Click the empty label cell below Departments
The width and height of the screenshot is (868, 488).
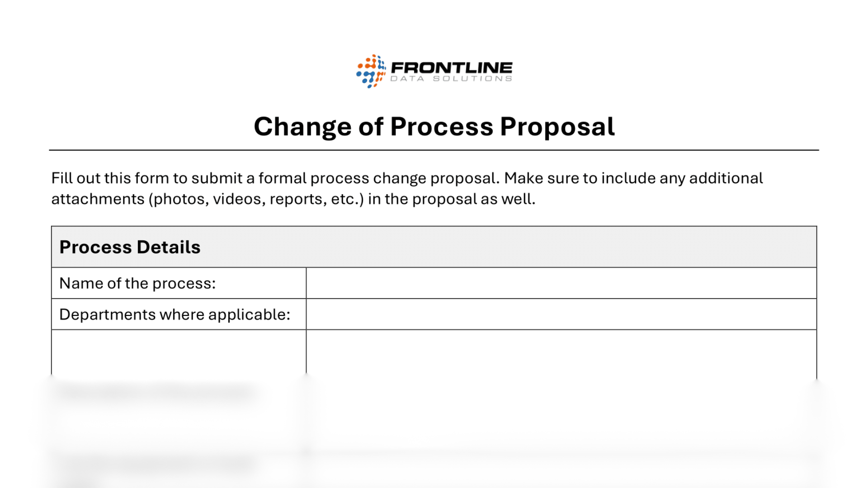coord(179,352)
